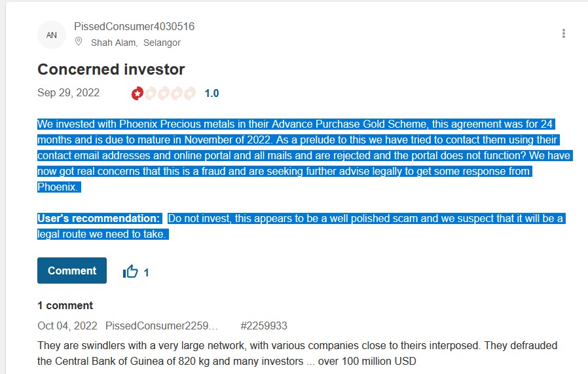The width and height of the screenshot is (588, 374).
Task: Click the third rating star
Action: click(164, 93)
